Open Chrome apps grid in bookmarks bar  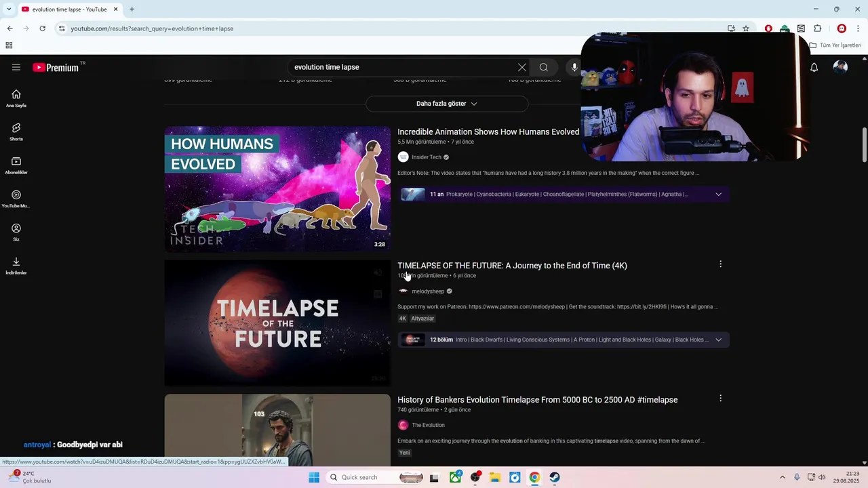pyautogui.click(x=9, y=45)
